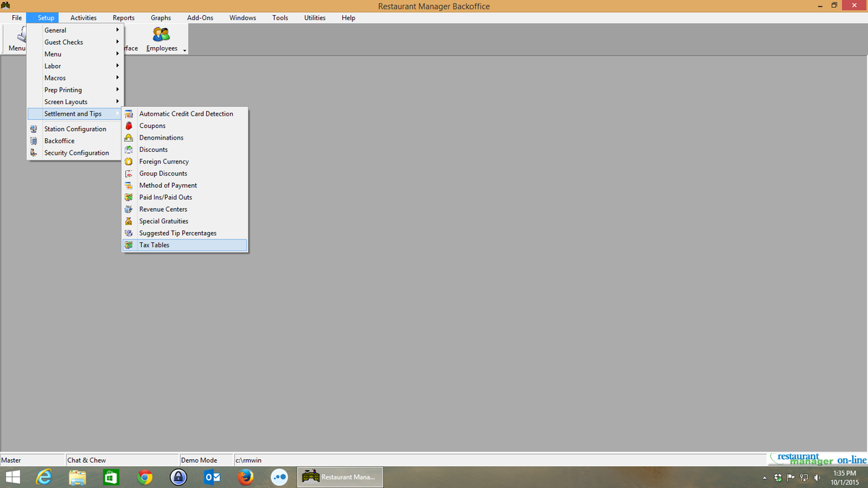
Task: Click the red Coupons icon
Action: (x=129, y=126)
